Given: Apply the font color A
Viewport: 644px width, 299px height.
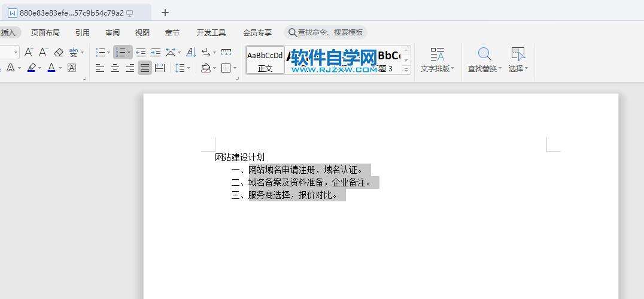Looking at the screenshot, I should tap(51, 68).
